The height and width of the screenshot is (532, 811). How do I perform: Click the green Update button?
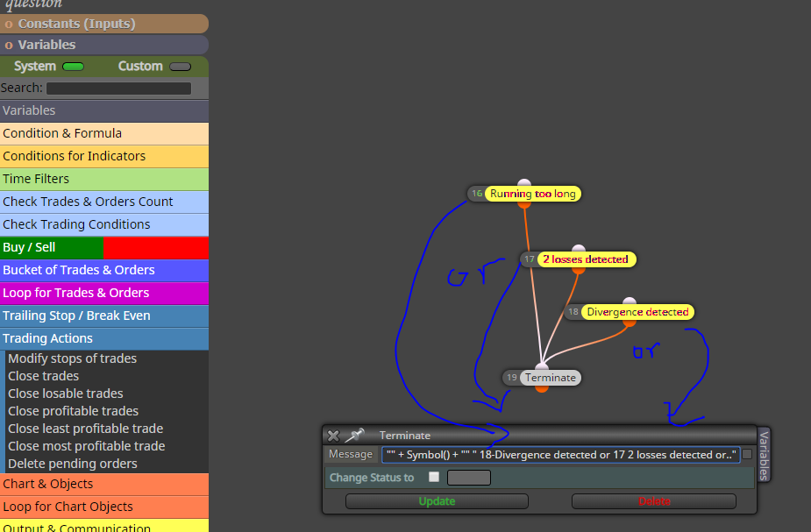pos(437,501)
